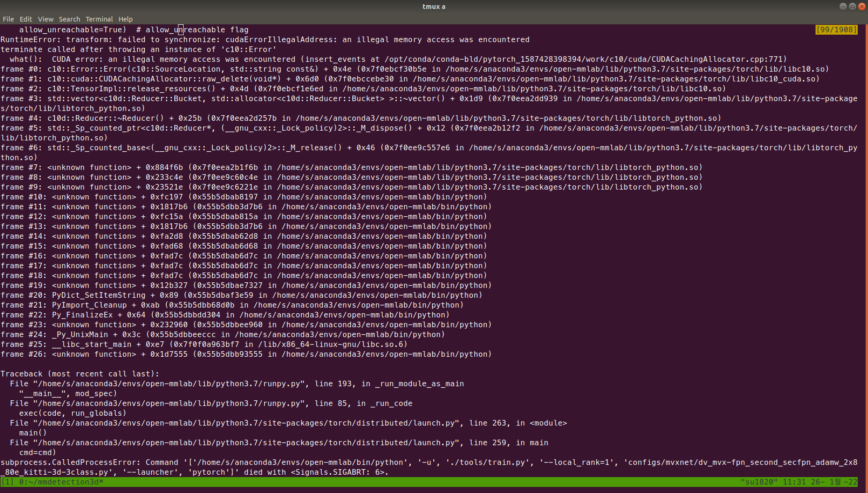868x493 pixels.
Task: Click the '# allow_unreachable flag' comment
Action: pos(193,30)
